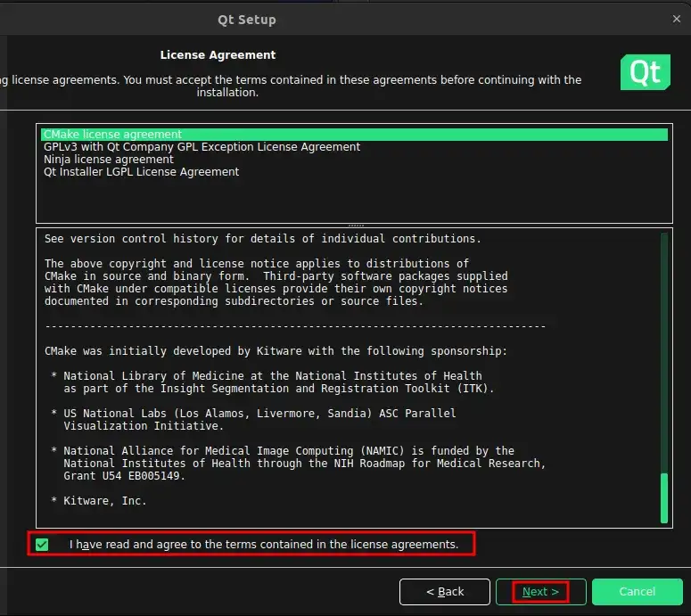Click the scrollbar track above the thumb
This screenshot has width=691, height=616.
[x=664, y=352]
